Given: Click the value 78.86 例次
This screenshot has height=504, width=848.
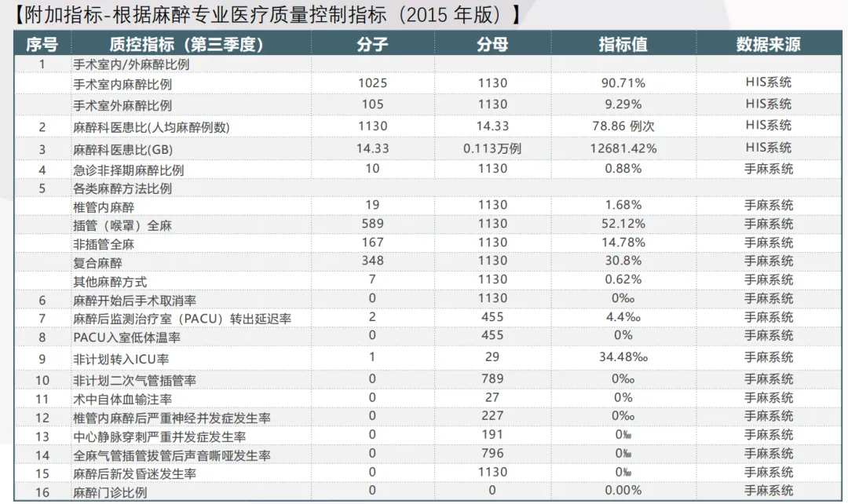Looking at the screenshot, I should [x=623, y=126].
